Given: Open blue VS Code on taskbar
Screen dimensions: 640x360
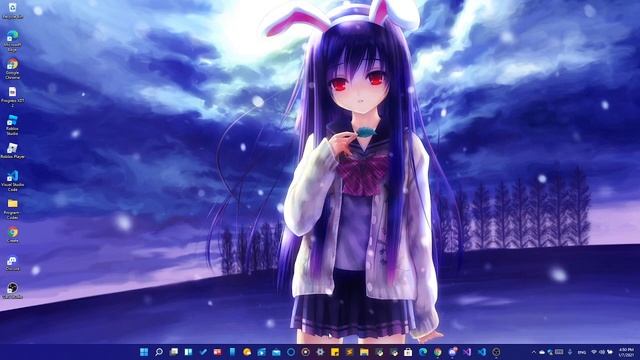Looking at the screenshot, I should tap(482, 352).
